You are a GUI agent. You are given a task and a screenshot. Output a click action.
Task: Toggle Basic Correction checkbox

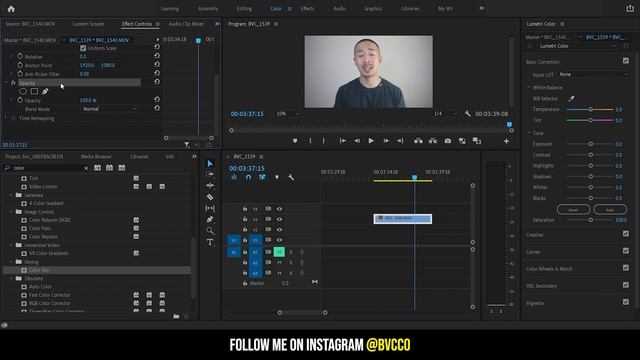626,61
